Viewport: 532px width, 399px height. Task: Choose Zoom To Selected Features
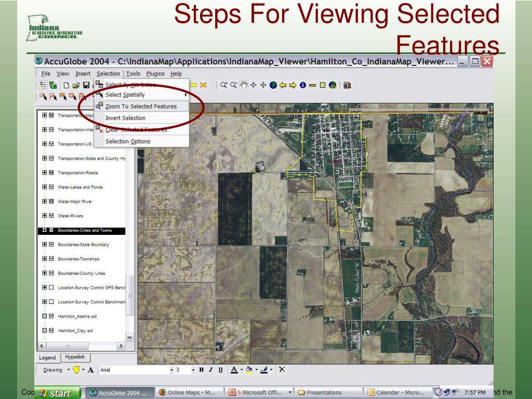coord(141,106)
